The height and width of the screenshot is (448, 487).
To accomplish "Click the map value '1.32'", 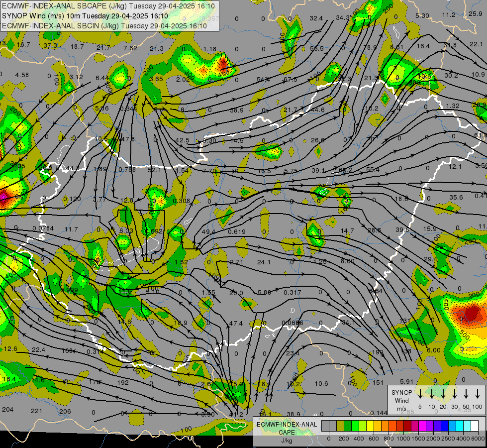I will [x=453, y=106].
